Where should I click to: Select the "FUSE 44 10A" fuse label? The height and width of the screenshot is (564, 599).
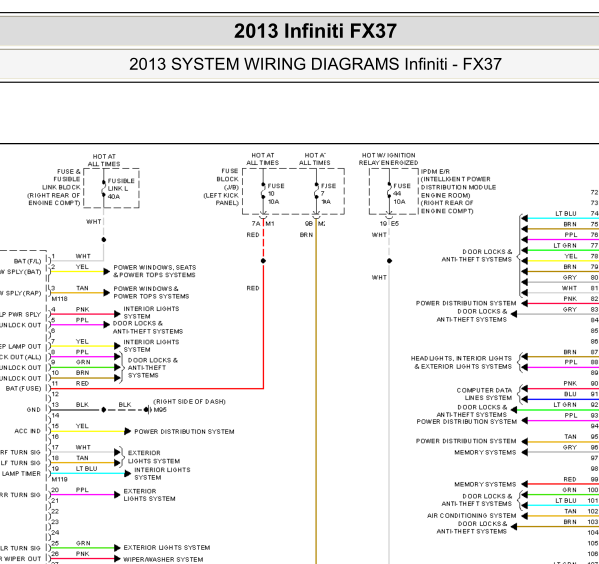coord(401,194)
